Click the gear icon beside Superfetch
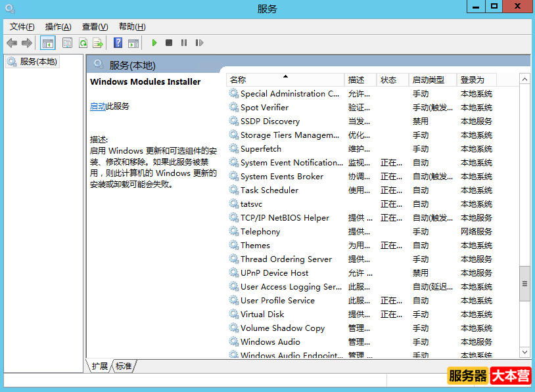The width and height of the screenshot is (535, 392). (x=234, y=148)
